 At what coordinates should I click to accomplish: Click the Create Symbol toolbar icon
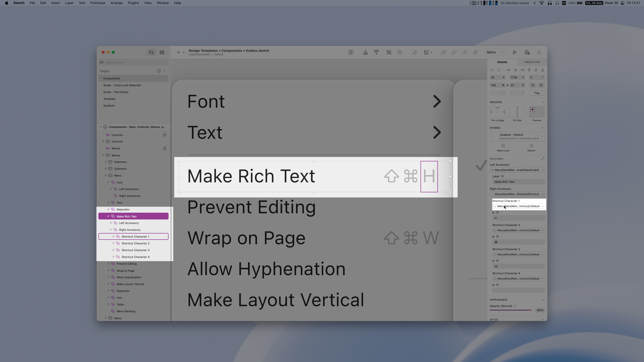351,52
